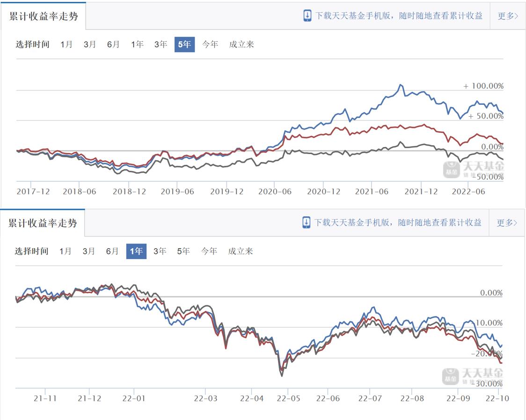Select 6月 range in top chart
The image size is (526, 420).
(x=113, y=44)
